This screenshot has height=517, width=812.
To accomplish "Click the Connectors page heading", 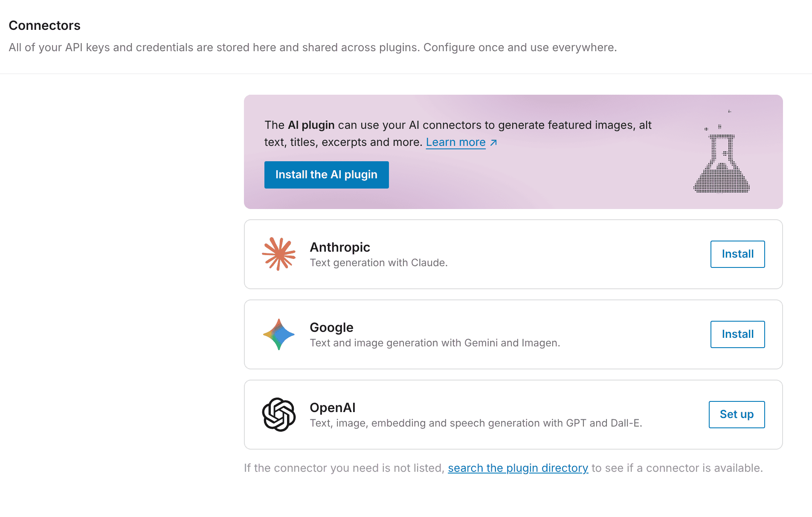I will (45, 26).
